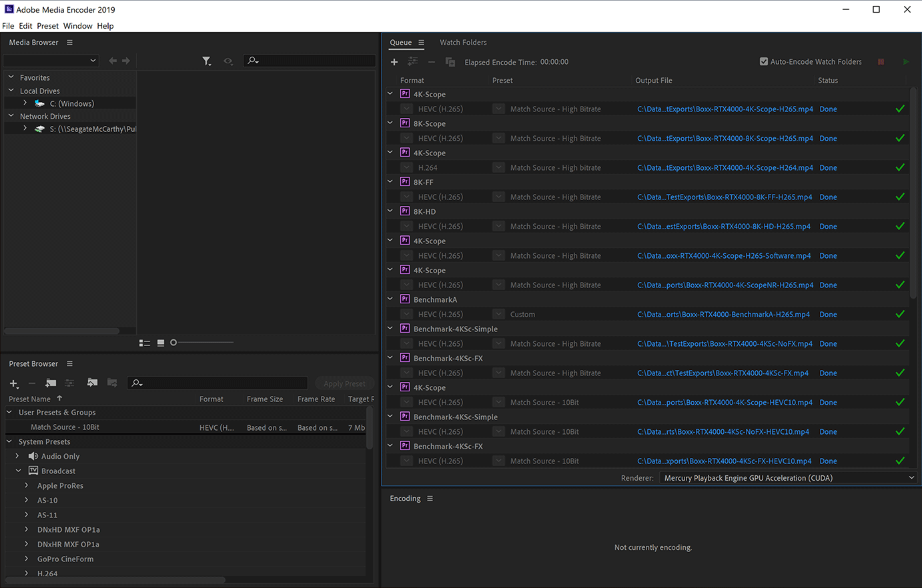Expand the S: SeagateMcCarthy network drive
The image size is (922, 588).
click(x=25, y=129)
